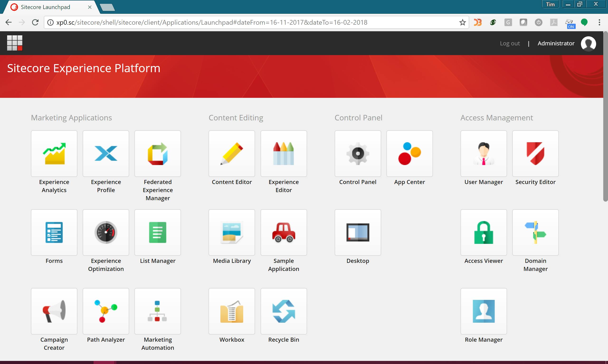Open Federated Experience Manager
The height and width of the screenshot is (364, 608).
point(158,154)
